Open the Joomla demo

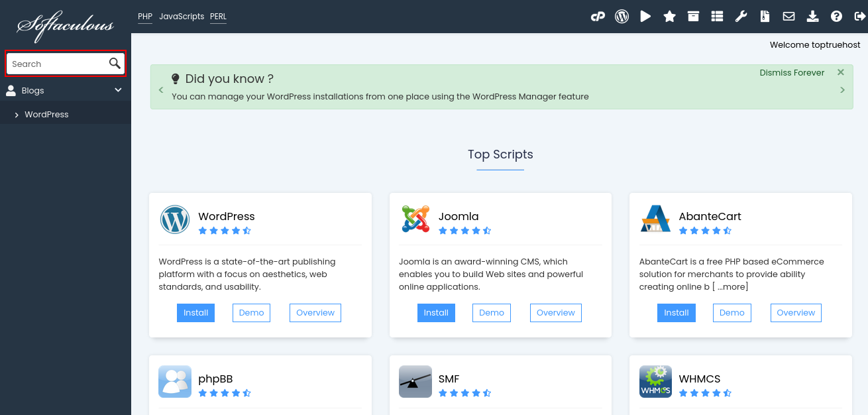click(491, 312)
